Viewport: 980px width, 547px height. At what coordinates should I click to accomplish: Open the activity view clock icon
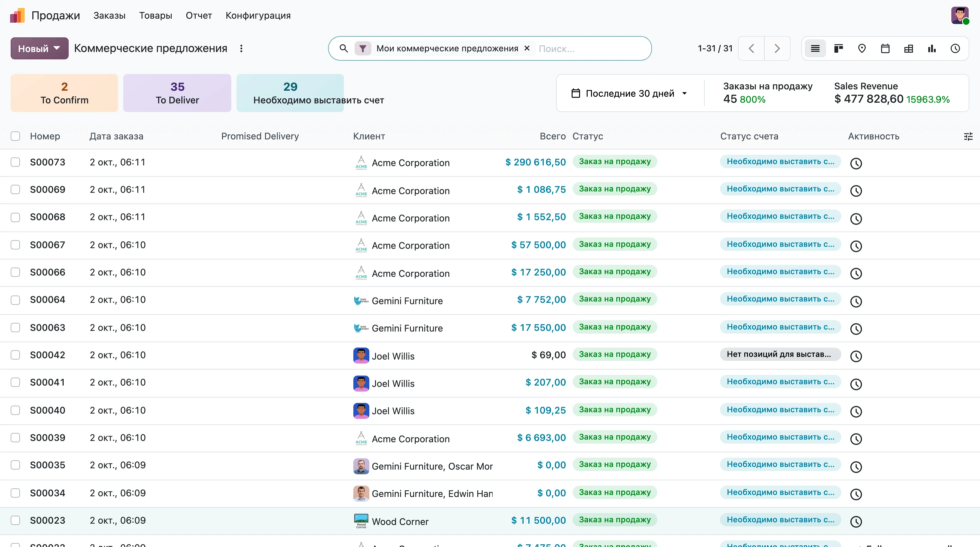[x=955, y=48]
